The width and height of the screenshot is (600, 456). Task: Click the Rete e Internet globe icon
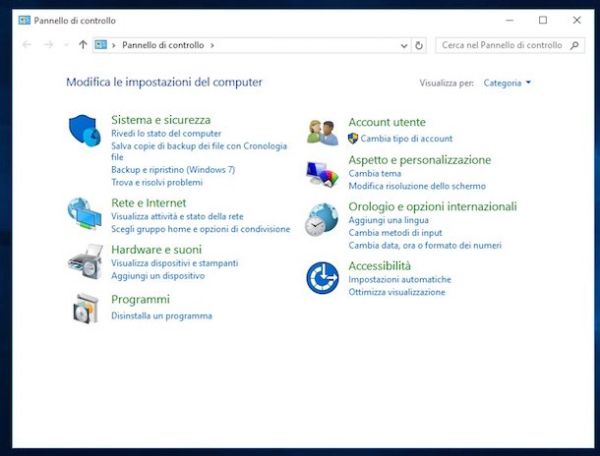pos(85,213)
